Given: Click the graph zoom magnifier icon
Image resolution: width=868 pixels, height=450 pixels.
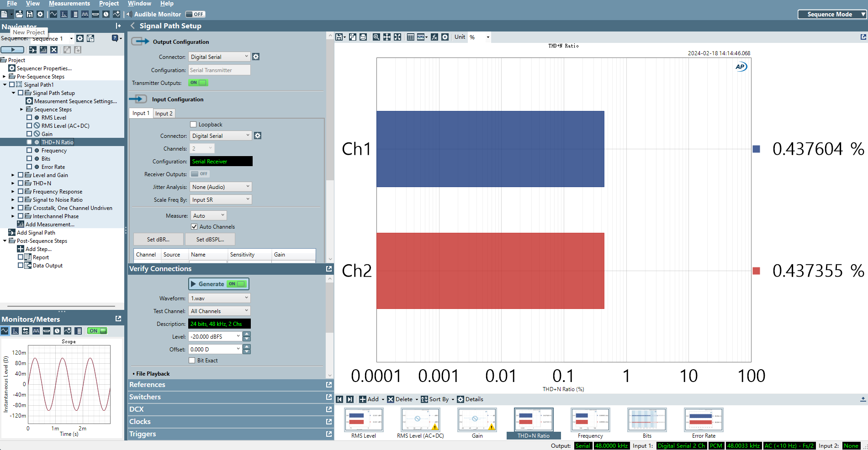Looking at the screenshot, I should point(376,37).
